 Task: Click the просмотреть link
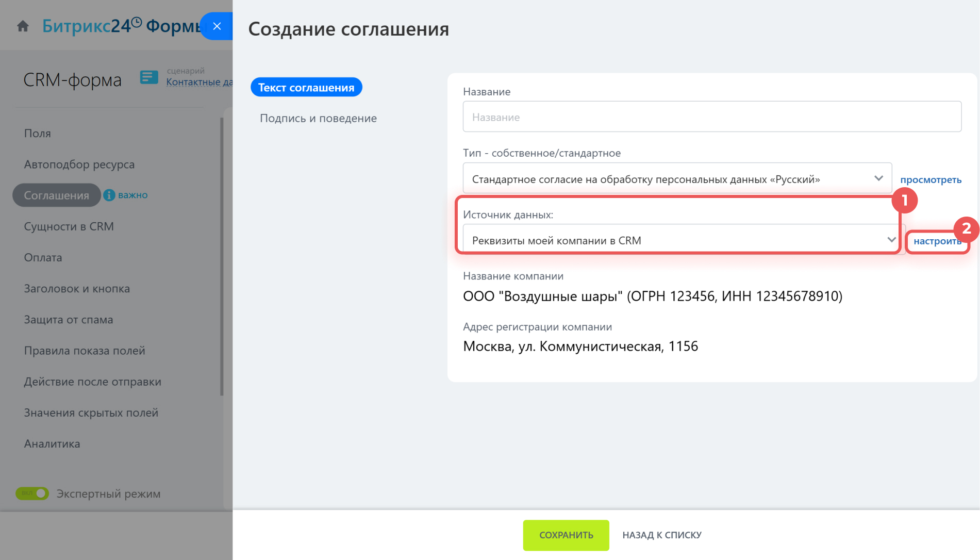(931, 179)
